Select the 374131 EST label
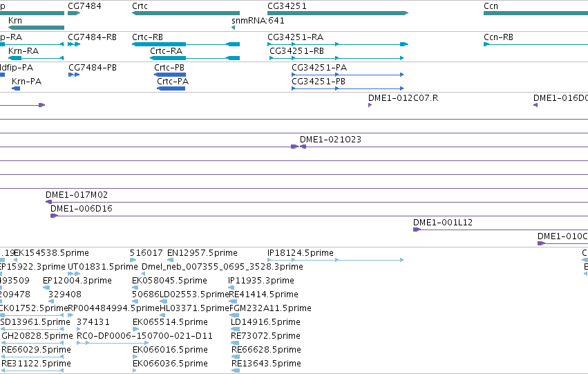 pyautogui.click(x=93, y=322)
